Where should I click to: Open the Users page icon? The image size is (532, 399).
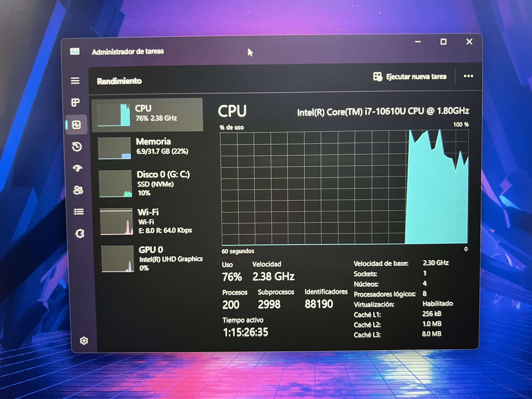78,190
